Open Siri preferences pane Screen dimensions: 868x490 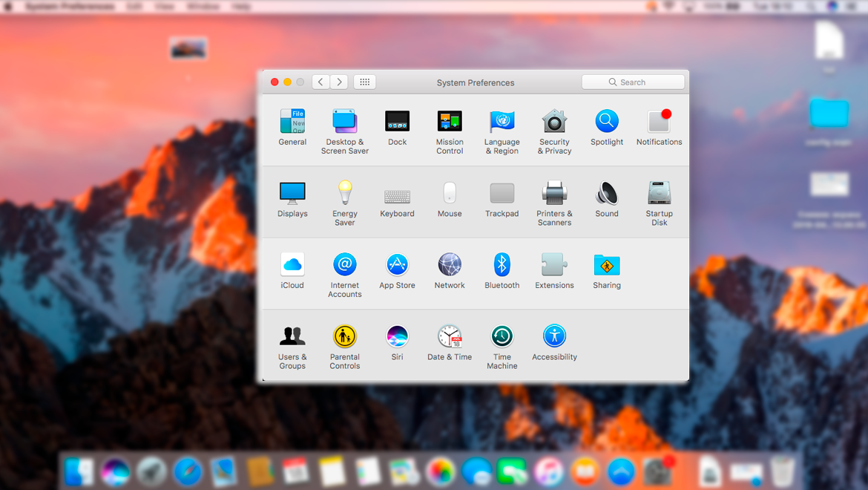click(397, 343)
